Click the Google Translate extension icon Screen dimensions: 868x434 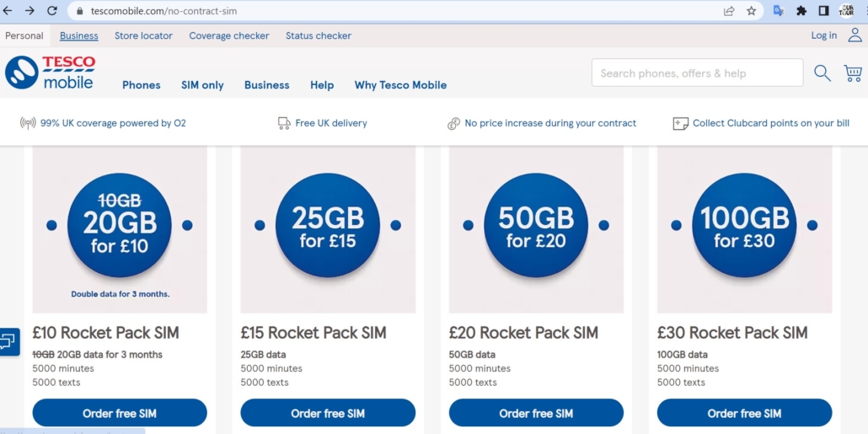coord(779,11)
